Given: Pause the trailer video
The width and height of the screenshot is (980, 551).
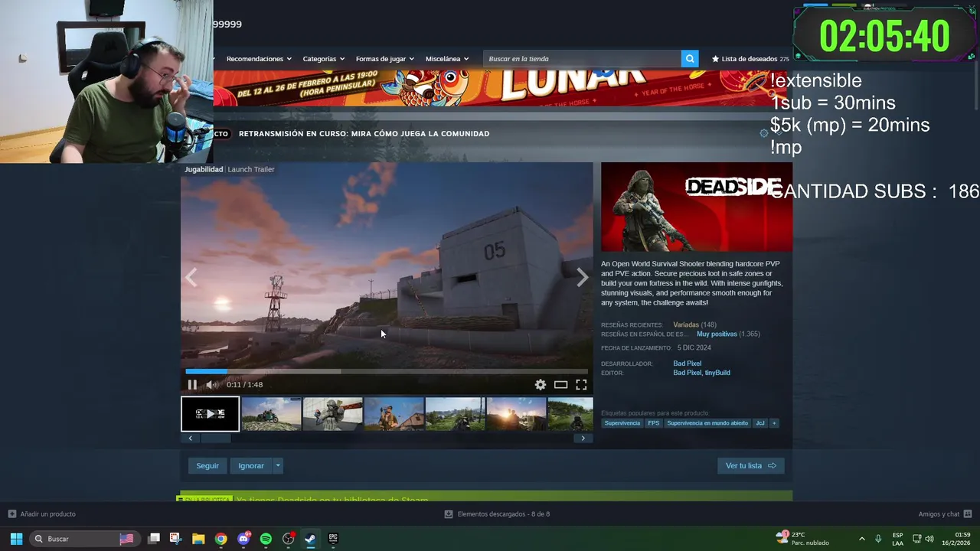Looking at the screenshot, I should pos(192,385).
